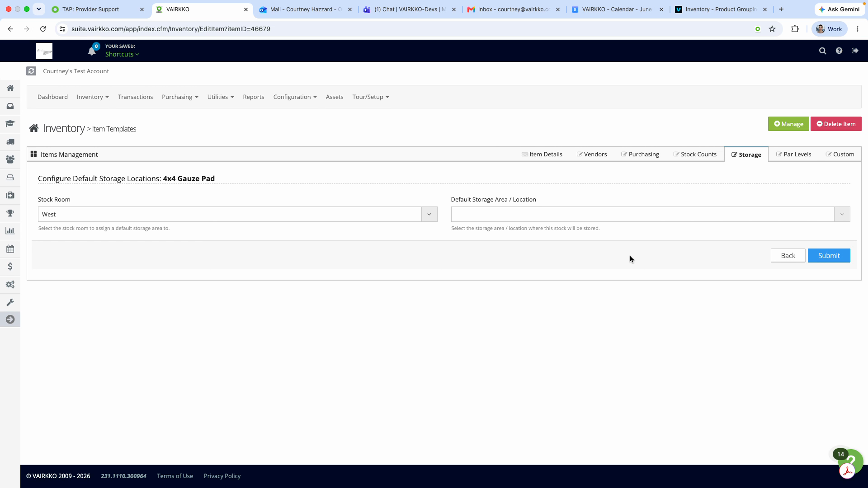The image size is (868, 488).
Task: Click the Inventory breadcrumb home icon
Action: pos(34,128)
